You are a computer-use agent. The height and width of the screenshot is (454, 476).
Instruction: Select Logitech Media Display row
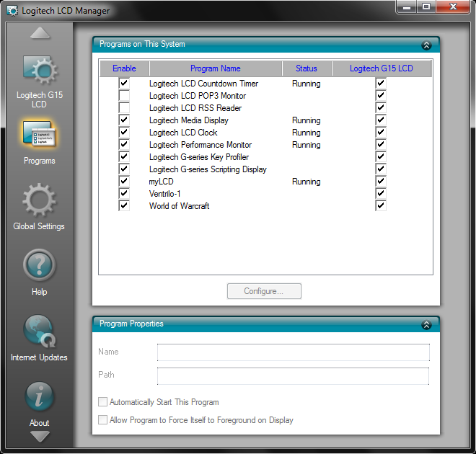click(265, 120)
